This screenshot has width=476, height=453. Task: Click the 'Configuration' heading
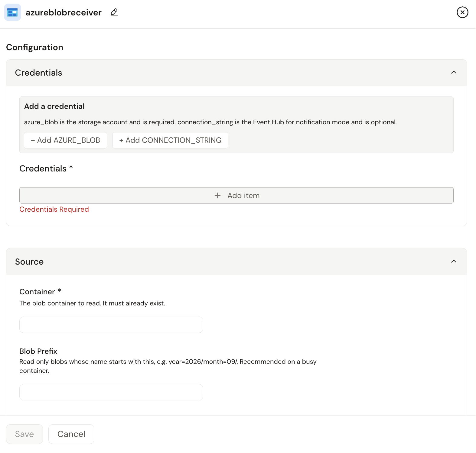point(35,47)
